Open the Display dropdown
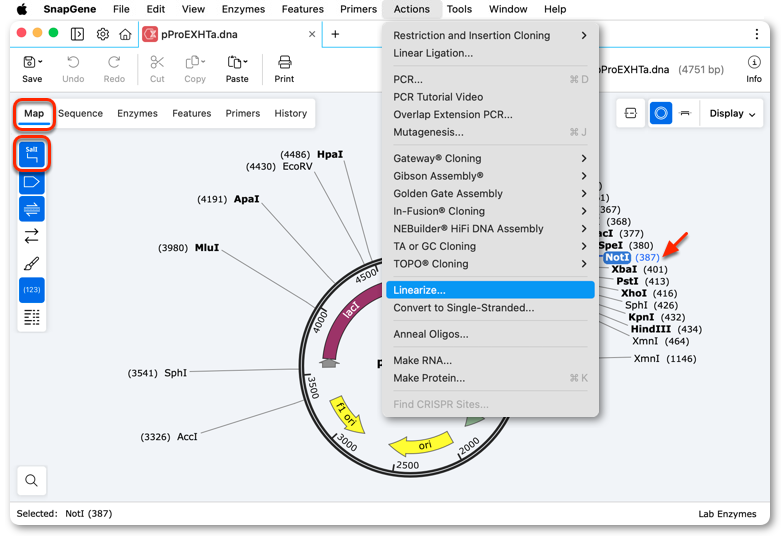Screen dimensions: 782x536 point(732,113)
